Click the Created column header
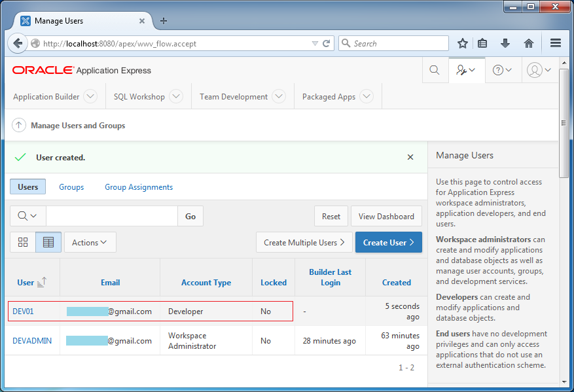This screenshot has height=392, width=574. 397,283
